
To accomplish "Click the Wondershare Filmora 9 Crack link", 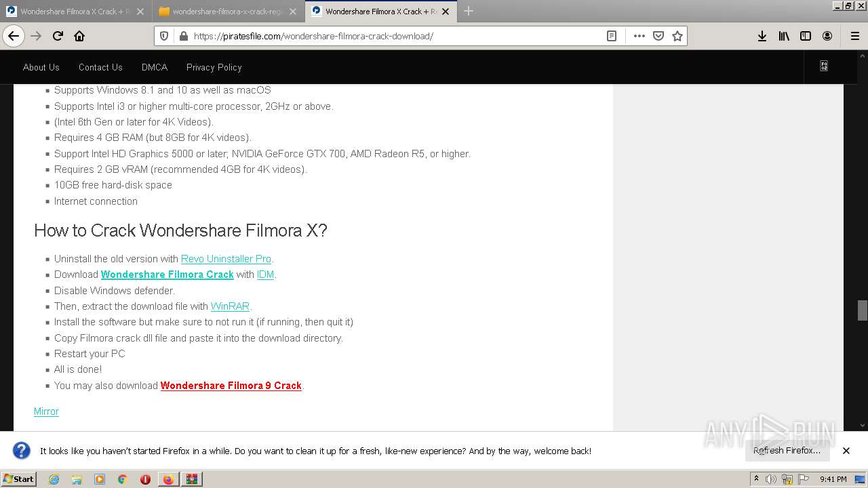I will point(231,386).
